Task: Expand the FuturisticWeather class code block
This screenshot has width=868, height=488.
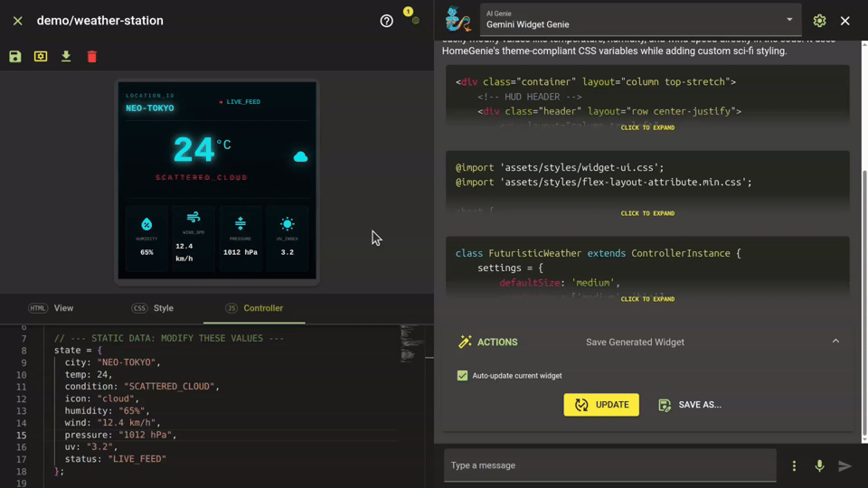Action: click(x=647, y=299)
